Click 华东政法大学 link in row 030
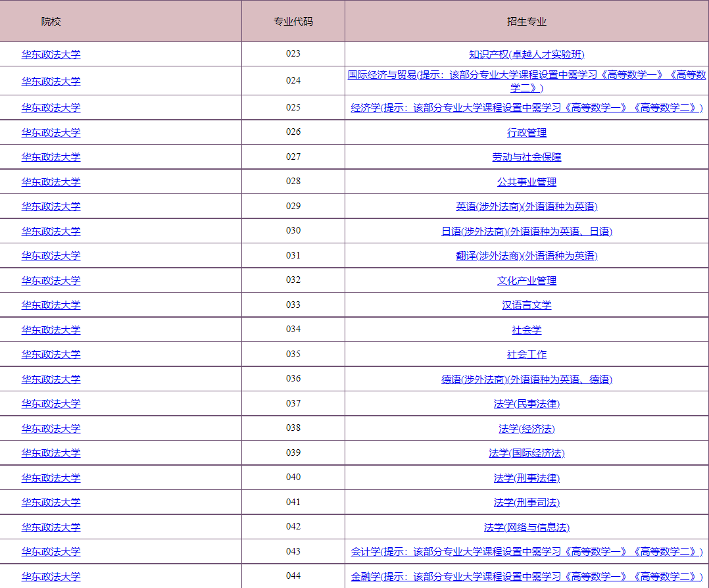The height and width of the screenshot is (588, 709). [x=51, y=231]
